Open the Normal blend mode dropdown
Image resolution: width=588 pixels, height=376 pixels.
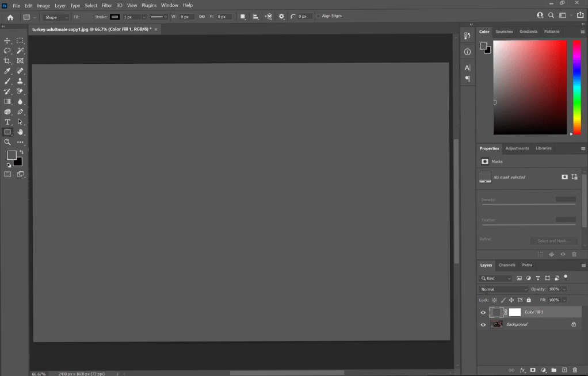click(x=503, y=289)
